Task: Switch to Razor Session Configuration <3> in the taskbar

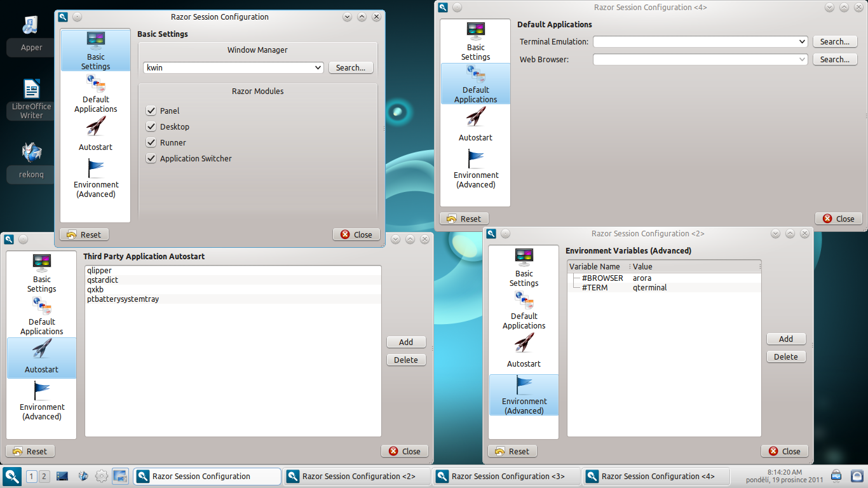Action: (506, 476)
